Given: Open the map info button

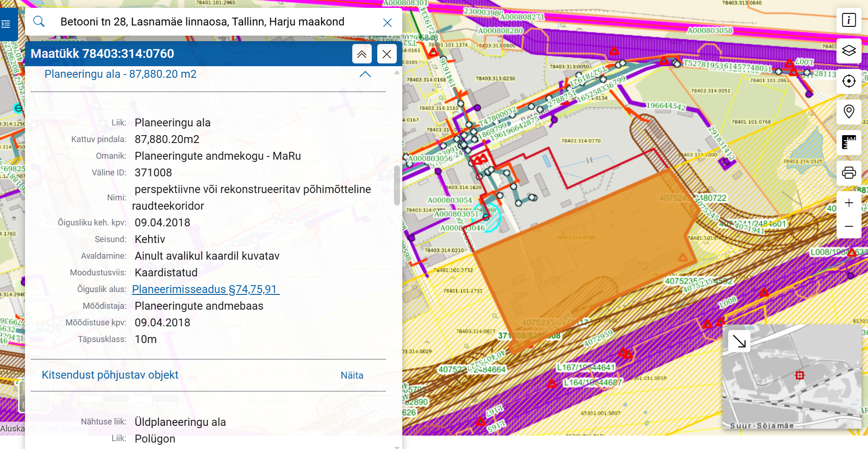Looking at the screenshot, I should [849, 20].
